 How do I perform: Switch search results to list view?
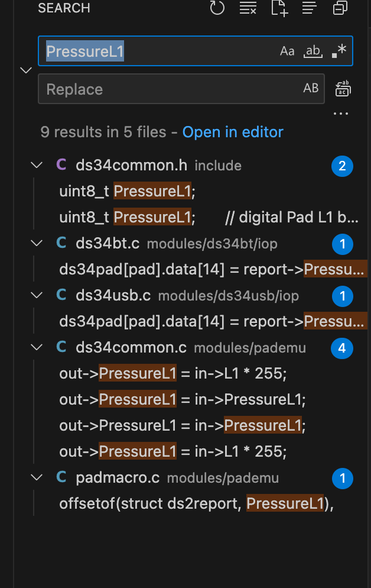tap(309, 8)
